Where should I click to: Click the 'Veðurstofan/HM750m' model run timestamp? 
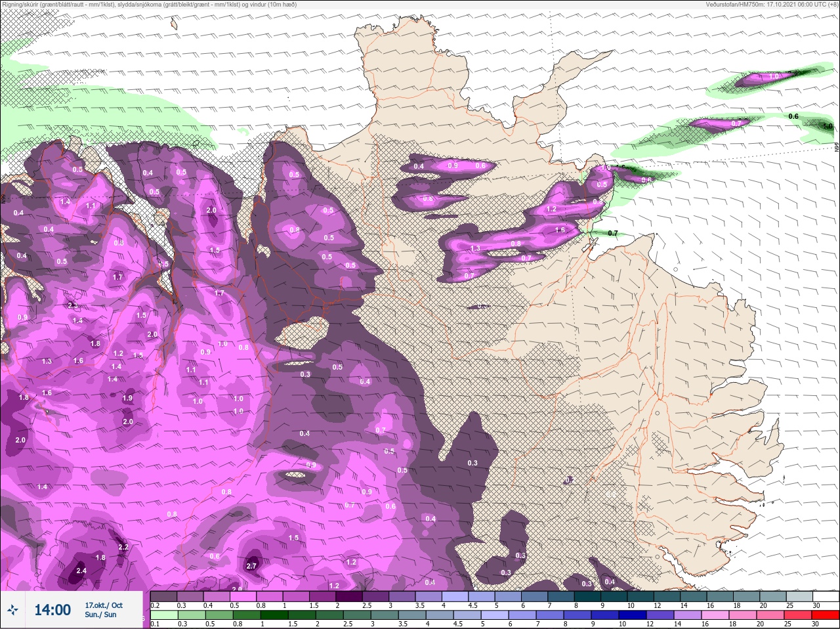click(772, 5)
